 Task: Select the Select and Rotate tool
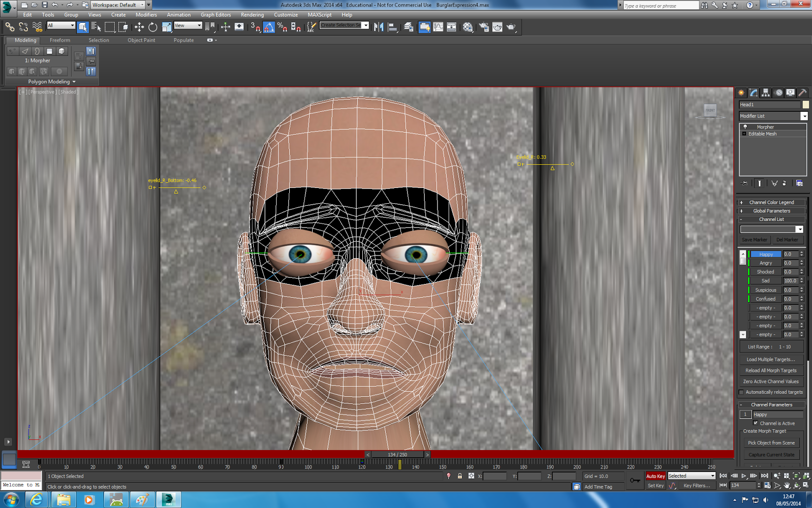coord(152,27)
